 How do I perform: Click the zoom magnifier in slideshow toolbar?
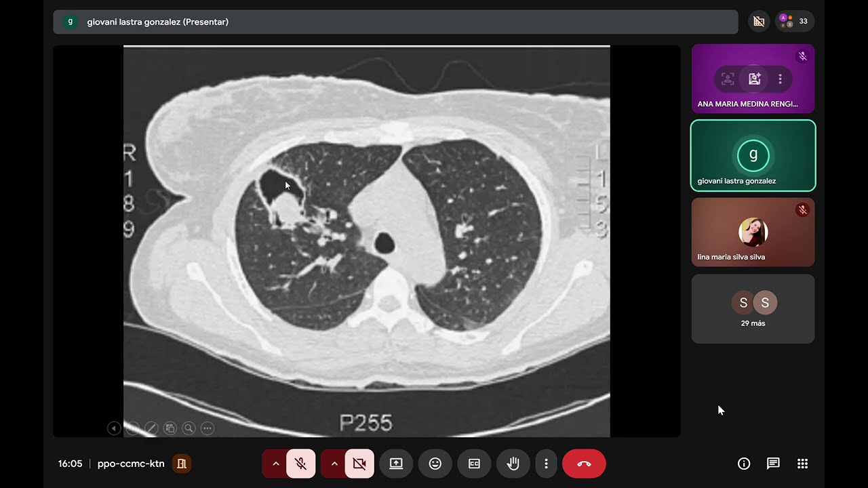point(189,428)
